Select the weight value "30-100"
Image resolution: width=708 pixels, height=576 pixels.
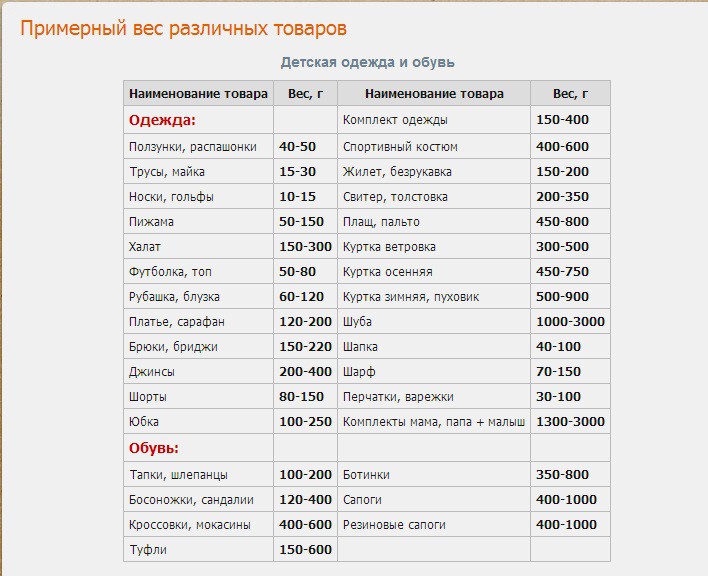pyautogui.click(x=558, y=397)
